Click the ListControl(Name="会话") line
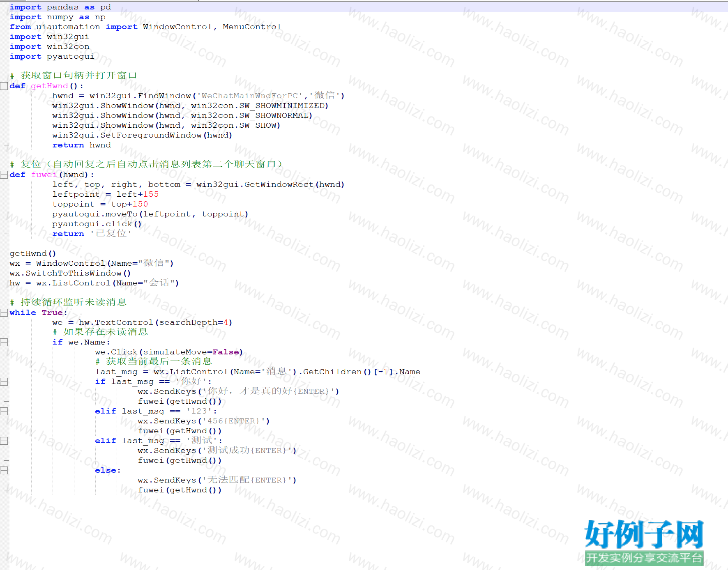Image resolution: width=728 pixels, height=570 pixels. click(x=94, y=283)
